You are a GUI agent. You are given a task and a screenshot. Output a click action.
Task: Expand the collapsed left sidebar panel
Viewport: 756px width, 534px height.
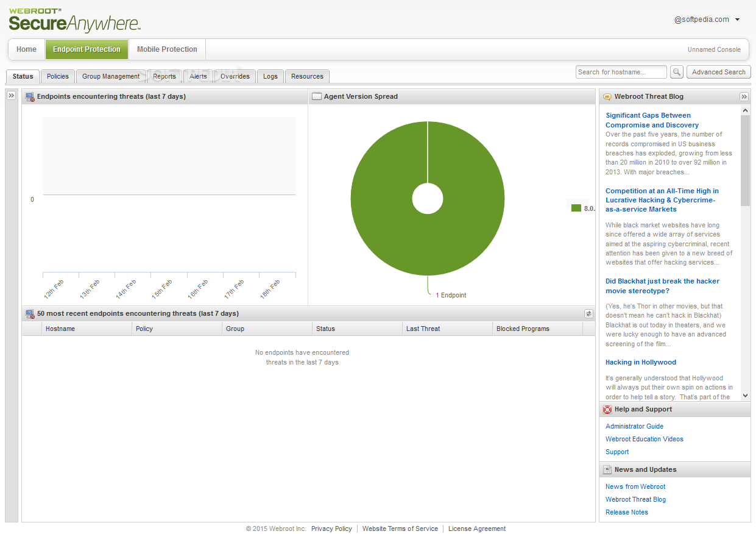click(11, 96)
